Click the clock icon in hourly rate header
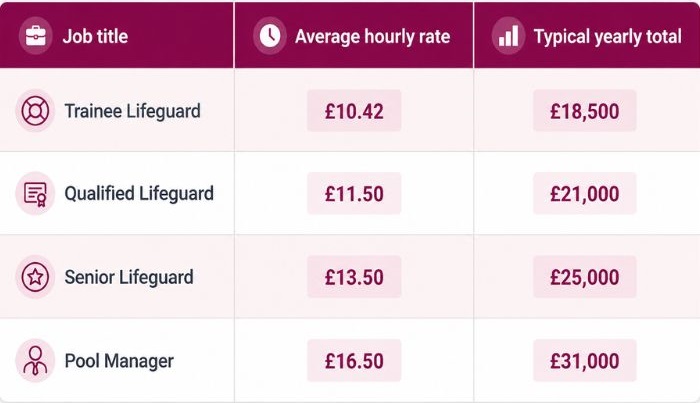The width and height of the screenshot is (700, 403). click(270, 36)
